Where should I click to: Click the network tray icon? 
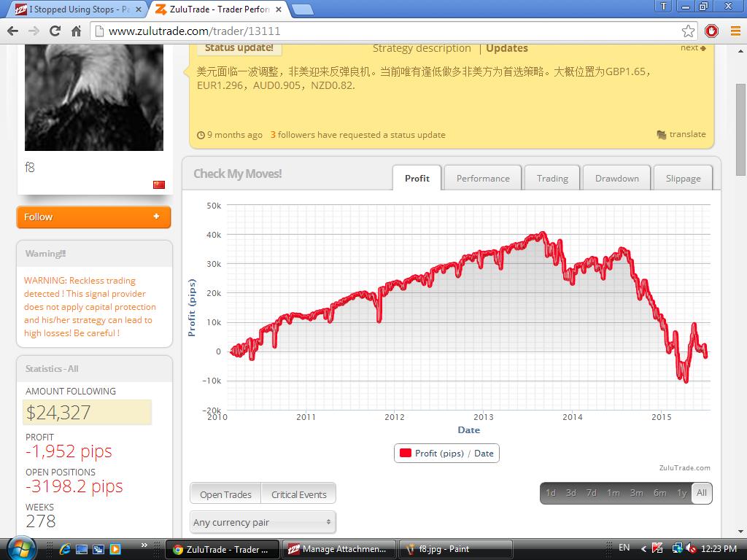click(677, 548)
